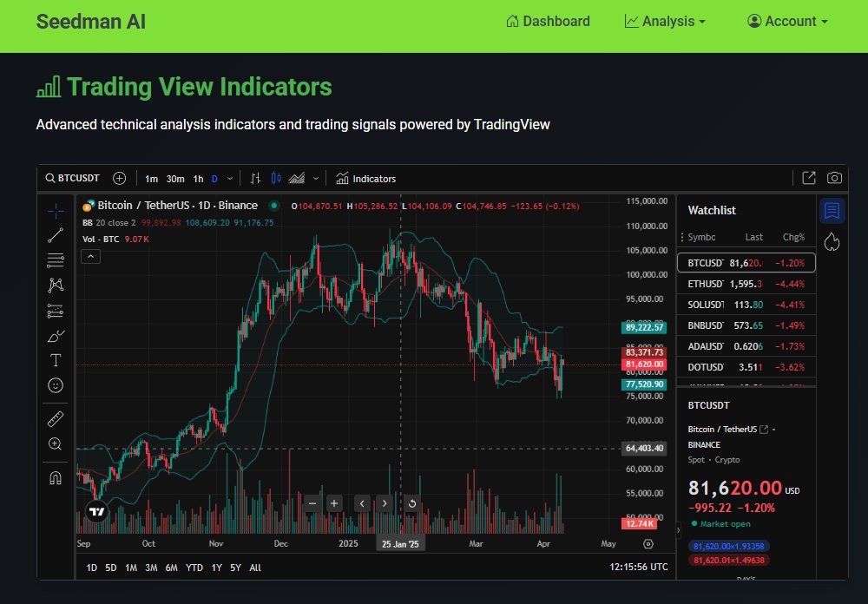868x604 pixels.
Task: Select the crosshair cursor tool
Action: point(56,211)
